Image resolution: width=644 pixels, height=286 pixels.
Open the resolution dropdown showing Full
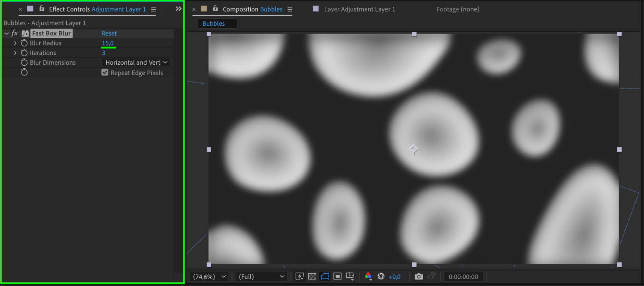pos(261,276)
